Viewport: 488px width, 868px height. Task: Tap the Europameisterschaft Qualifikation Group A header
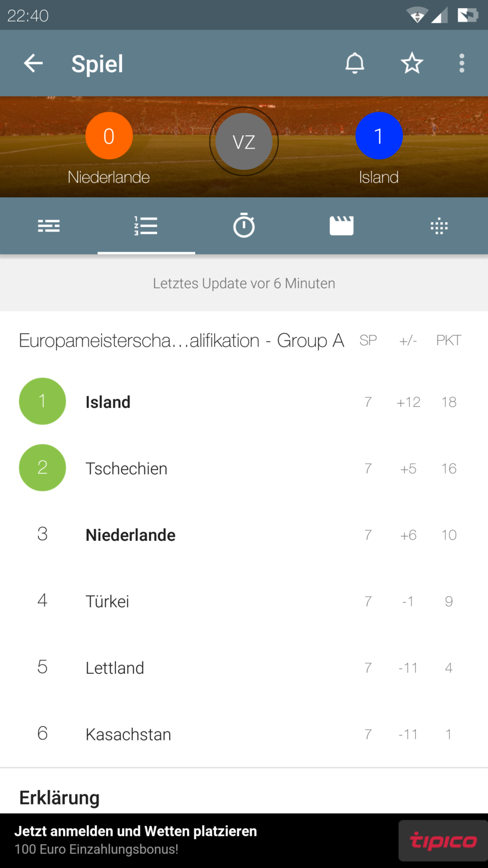point(182,341)
